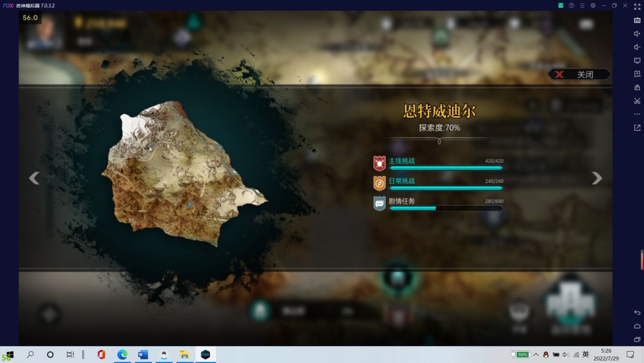Screen dimensions: 644x363
Task: Open Nox system settings gear
Action: [x=593, y=5]
